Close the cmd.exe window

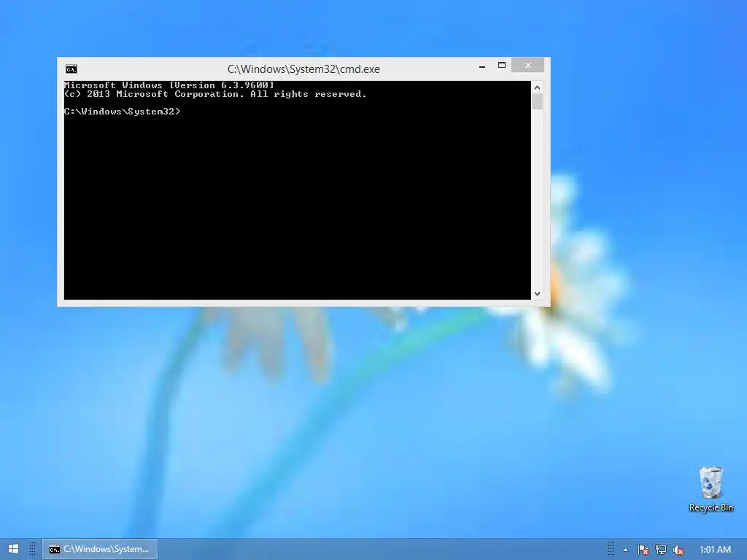(x=528, y=65)
